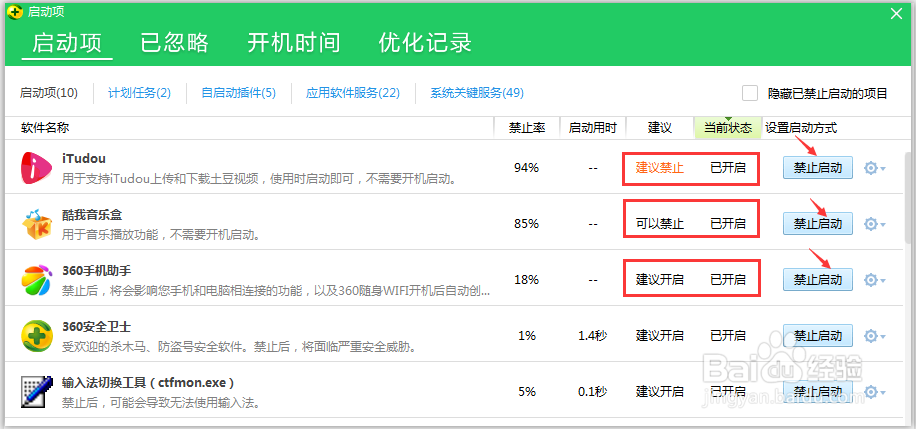Click 禁止启动 button for 酷我音乐盒
Viewport: 916px width, 429px height.
pos(817,224)
